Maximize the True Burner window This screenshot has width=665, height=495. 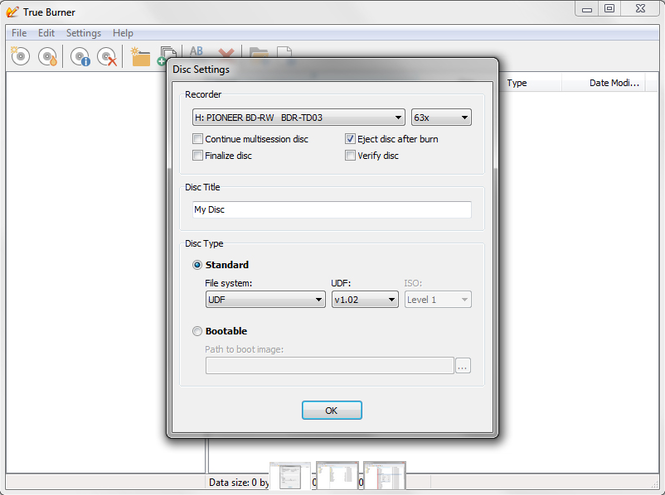[x=609, y=9]
